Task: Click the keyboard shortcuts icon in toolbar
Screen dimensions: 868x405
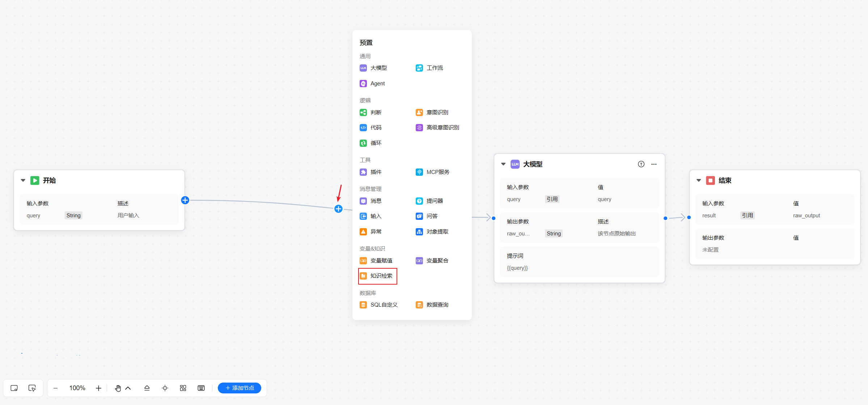Action: point(201,388)
